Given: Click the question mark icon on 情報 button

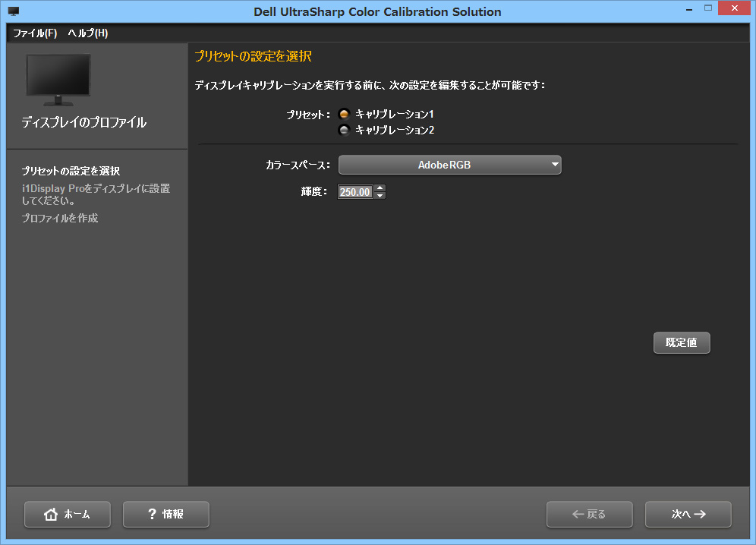Looking at the screenshot, I should pyautogui.click(x=148, y=514).
